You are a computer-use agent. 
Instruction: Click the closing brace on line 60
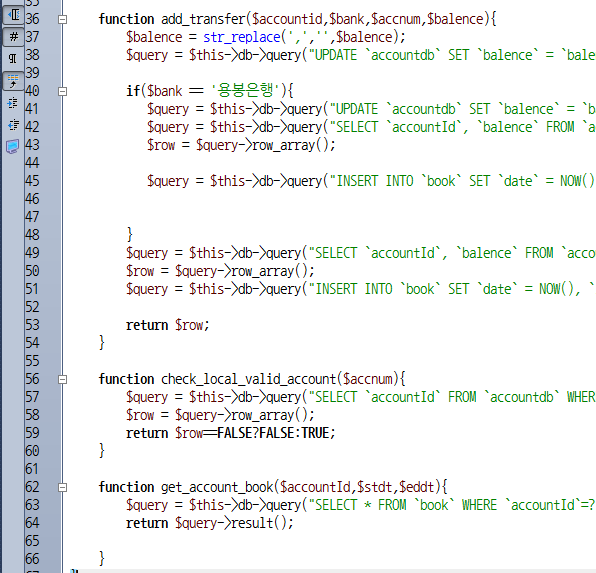[x=101, y=451]
